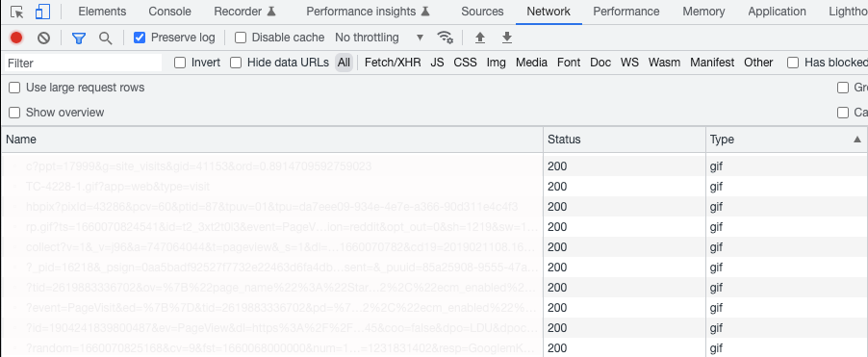
Task: Sort by the Name column header
Action: coord(271,140)
